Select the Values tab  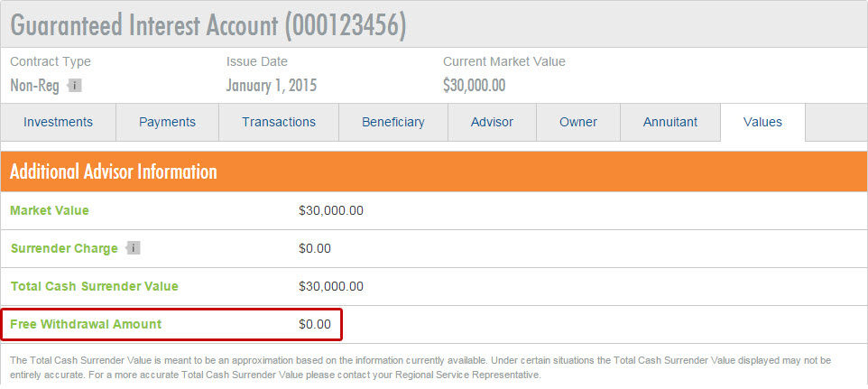click(x=762, y=122)
